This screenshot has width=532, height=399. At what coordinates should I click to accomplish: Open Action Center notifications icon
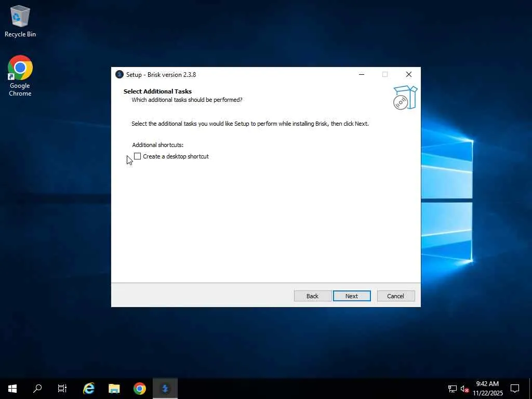(x=515, y=389)
